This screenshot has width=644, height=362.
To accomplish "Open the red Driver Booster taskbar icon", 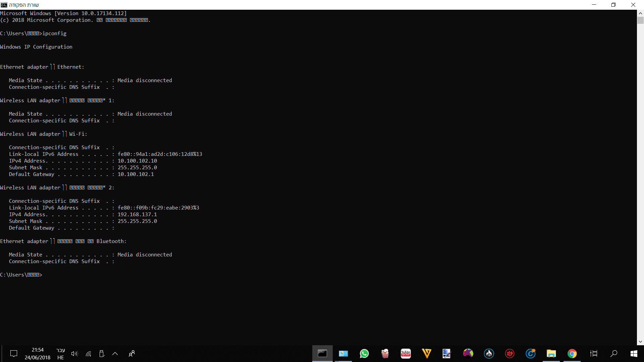I will [x=509, y=354].
